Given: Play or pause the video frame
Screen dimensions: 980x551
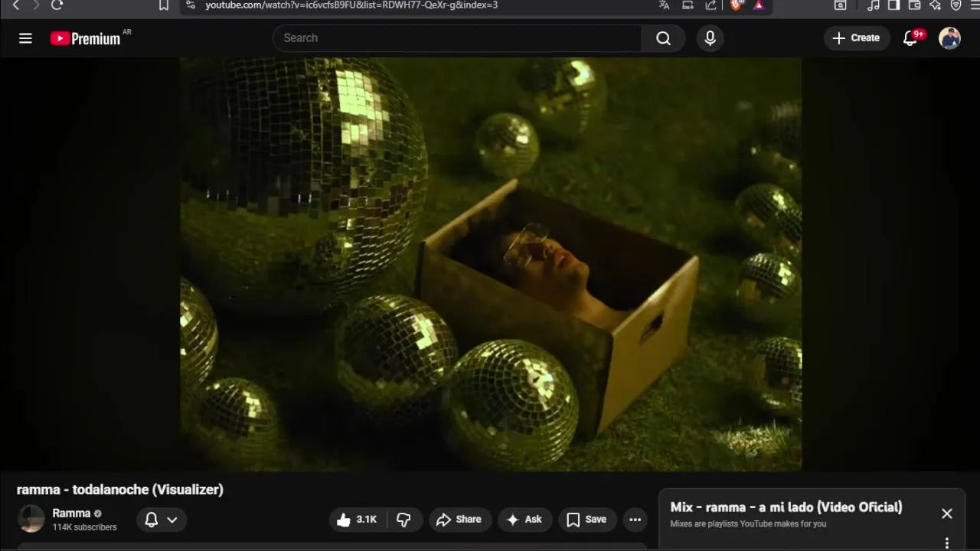Looking at the screenshot, I should point(491,264).
